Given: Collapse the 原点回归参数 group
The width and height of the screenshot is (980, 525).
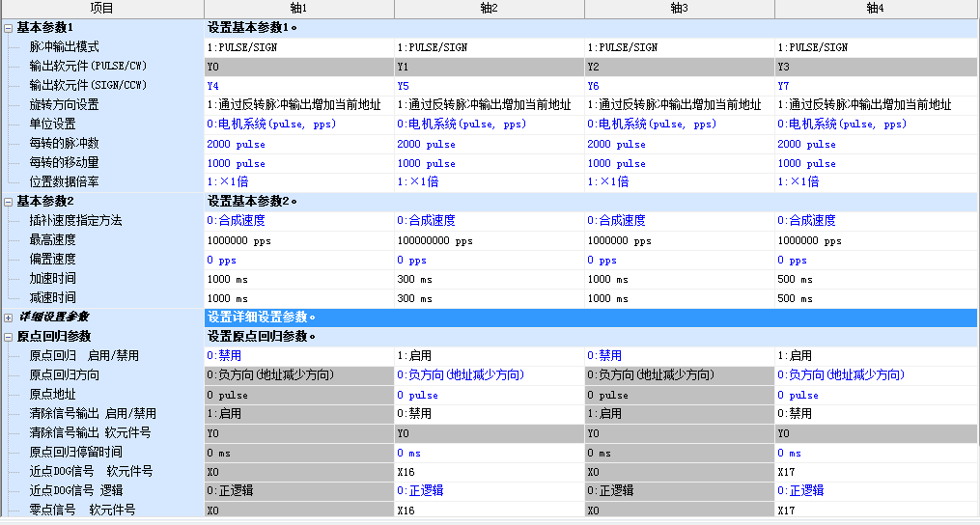Looking at the screenshot, I should (9, 337).
